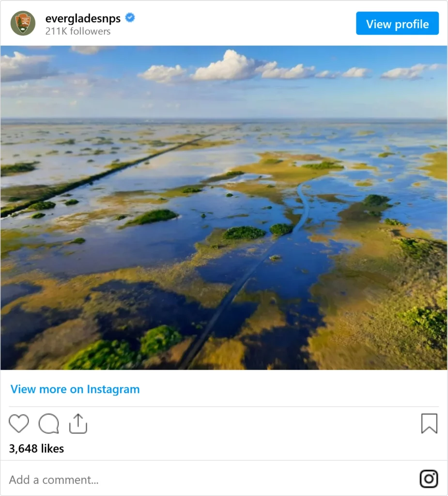View the 3,648 likes count
The height and width of the screenshot is (496, 448).
pyautogui.click(x=36, y=449)
